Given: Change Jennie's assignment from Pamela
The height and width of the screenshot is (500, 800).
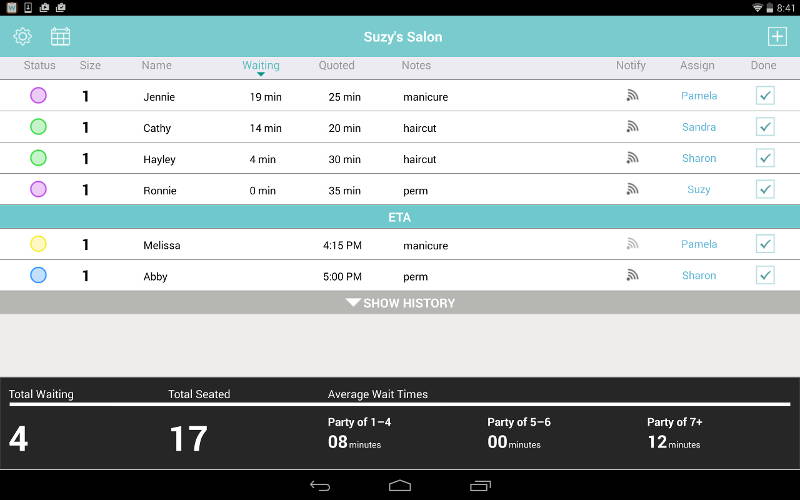Looking at the screenshot, I should pyautogui.click(x=699, y=95).
